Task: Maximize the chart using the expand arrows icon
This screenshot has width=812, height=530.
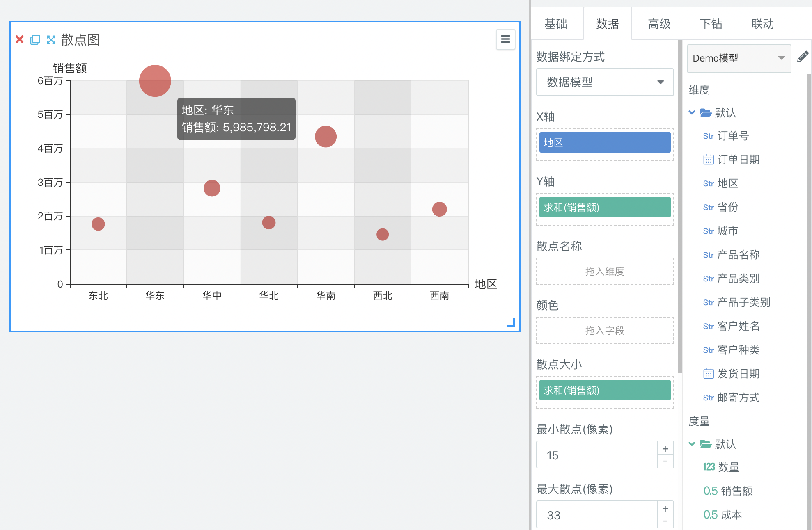Action: (51, 39)
